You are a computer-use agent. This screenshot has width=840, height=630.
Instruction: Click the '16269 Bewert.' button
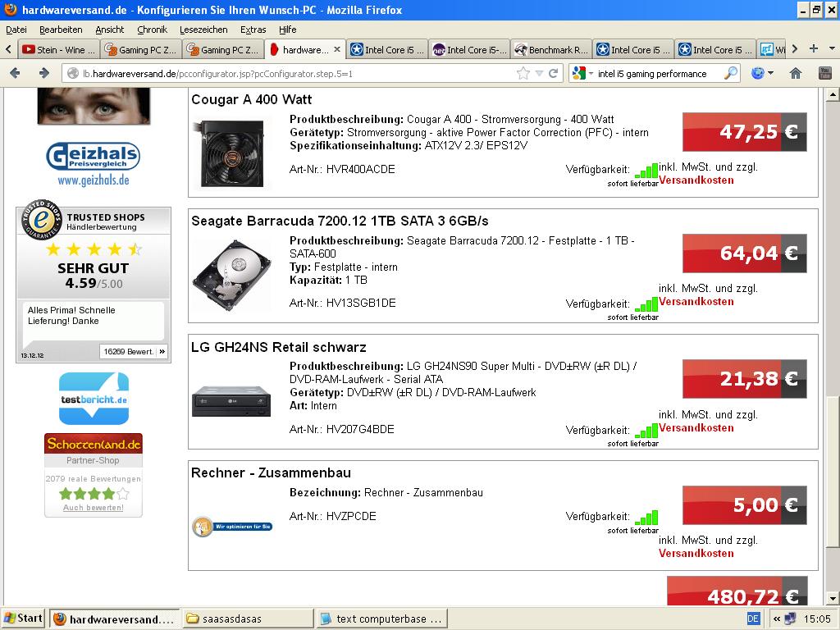tap(134, 351)
